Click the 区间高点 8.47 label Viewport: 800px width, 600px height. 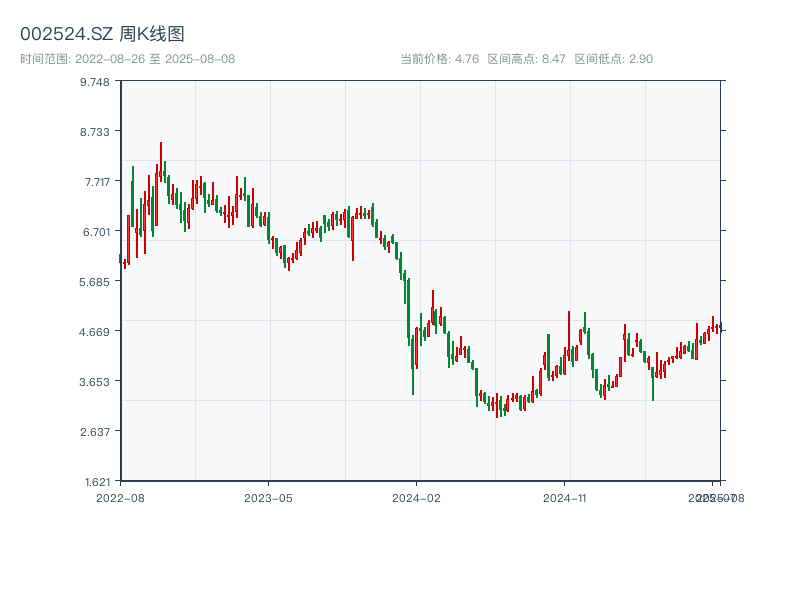526,59
